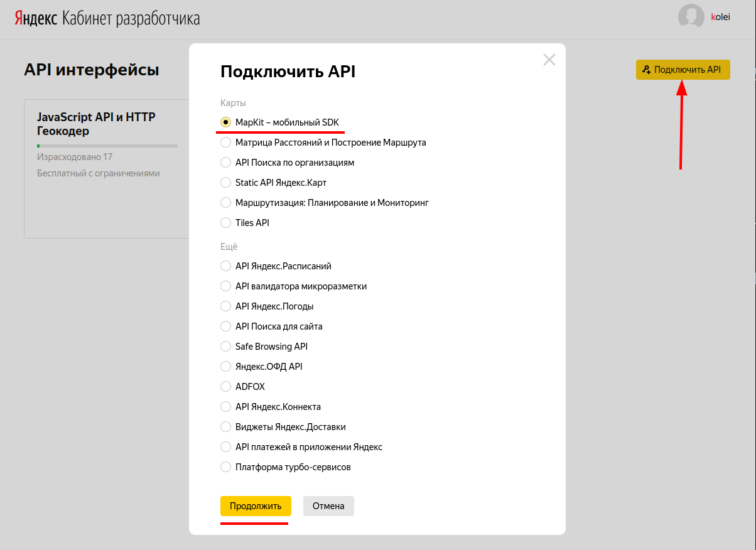Pick Маршрутизация: Планирование и Мониторинг
Image resolution: width=756 pixels, height=550 pixels.
click(226, 203)
